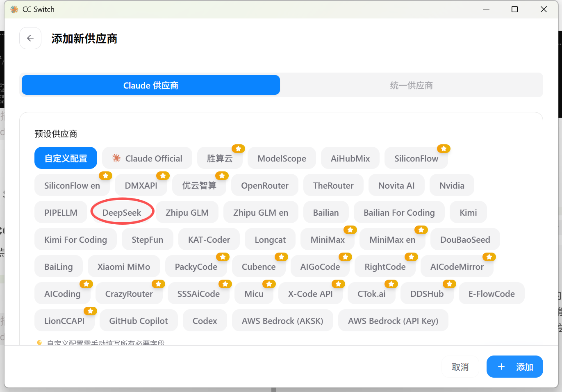562x392 pixels.
Task: Select LionCCAPI provider
Action: click(x=64, y=320)
